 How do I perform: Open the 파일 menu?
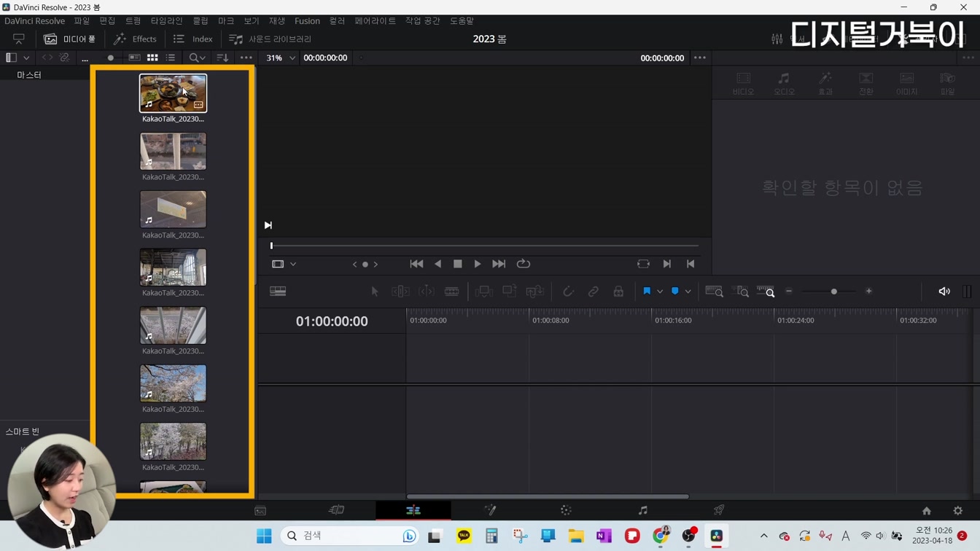(82, 21)
